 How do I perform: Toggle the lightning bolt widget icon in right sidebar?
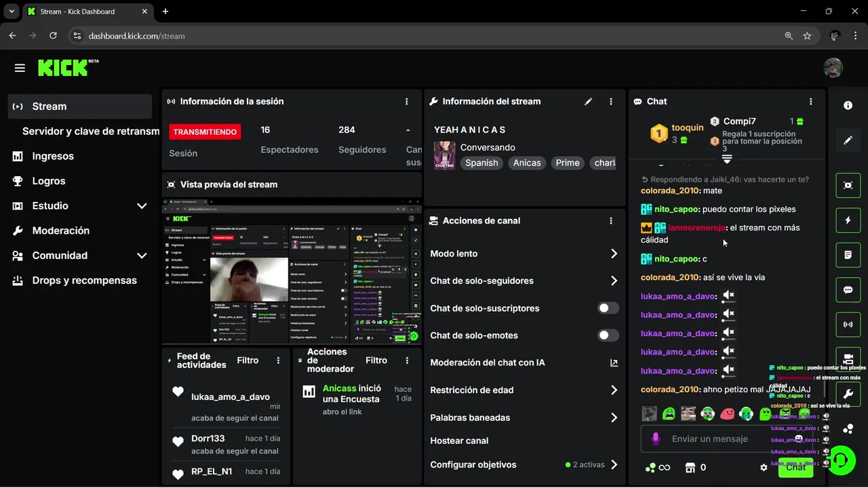tap(848, 220)
